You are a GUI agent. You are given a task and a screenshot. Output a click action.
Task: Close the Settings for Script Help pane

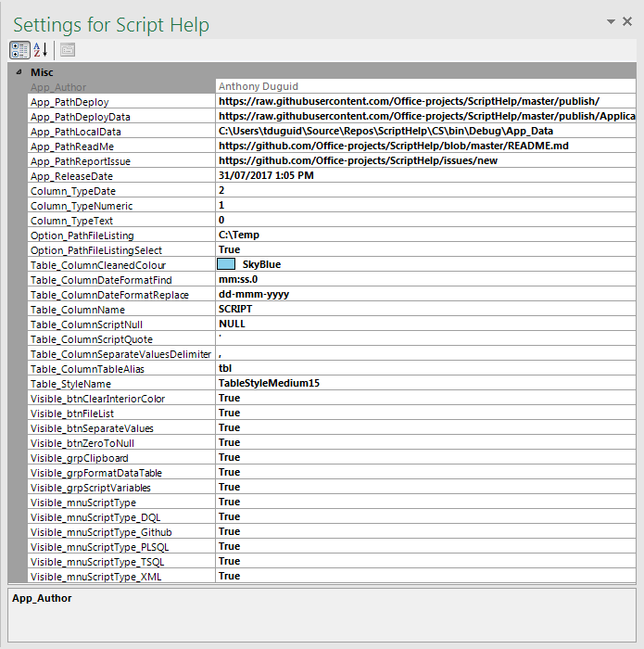(x=627, y=21)
